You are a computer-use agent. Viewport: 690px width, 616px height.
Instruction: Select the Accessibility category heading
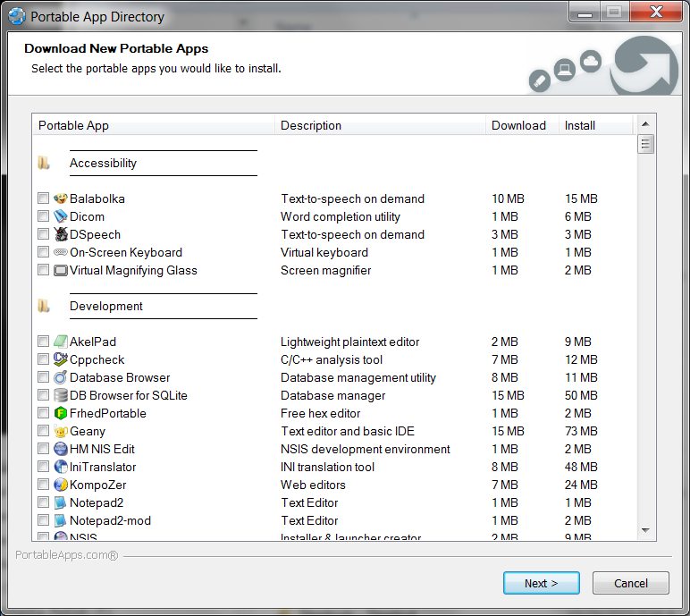coord(103,163)
